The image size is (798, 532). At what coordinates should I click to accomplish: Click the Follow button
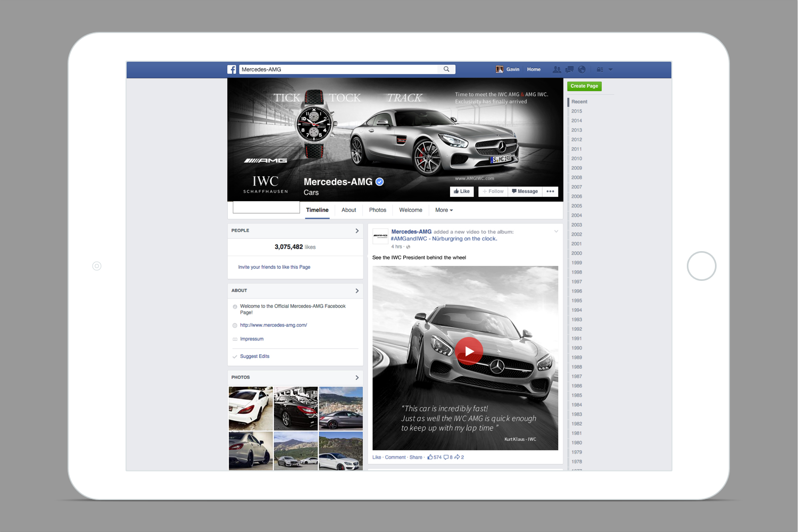pyautogui.click(x=493, y=192)
